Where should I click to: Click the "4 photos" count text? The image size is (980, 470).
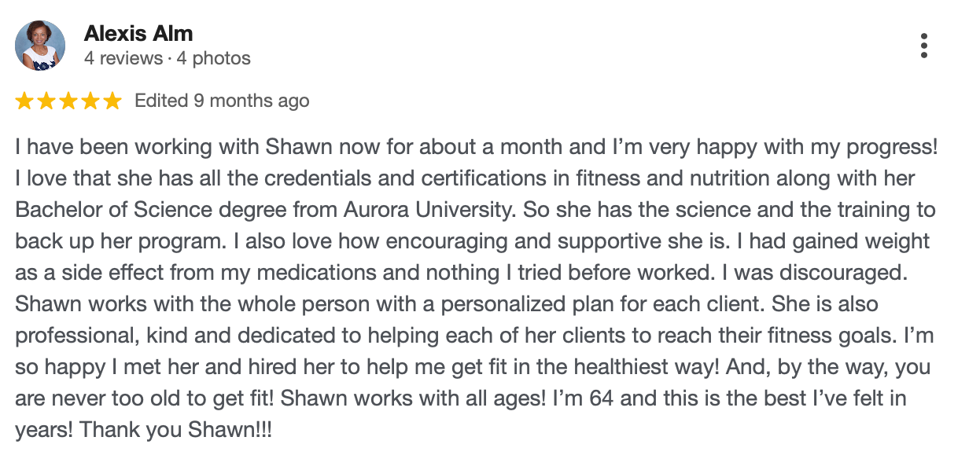[x=214, y=58]
